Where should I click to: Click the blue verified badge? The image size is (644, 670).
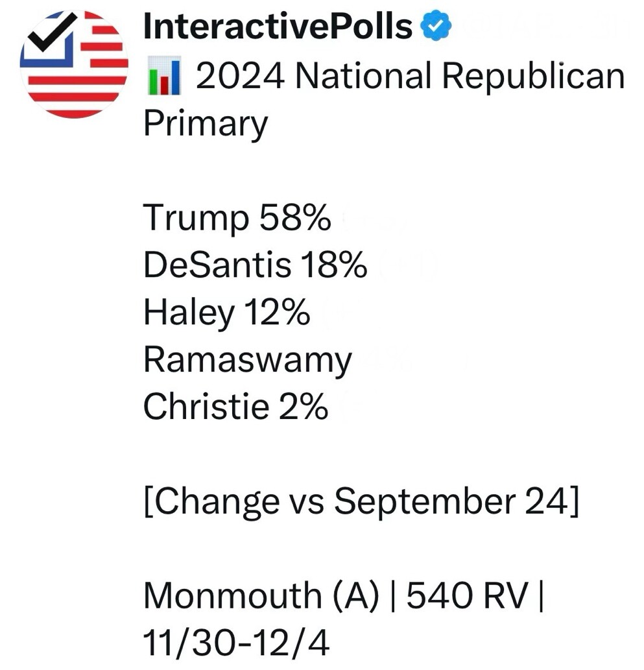tap(436, 26)
